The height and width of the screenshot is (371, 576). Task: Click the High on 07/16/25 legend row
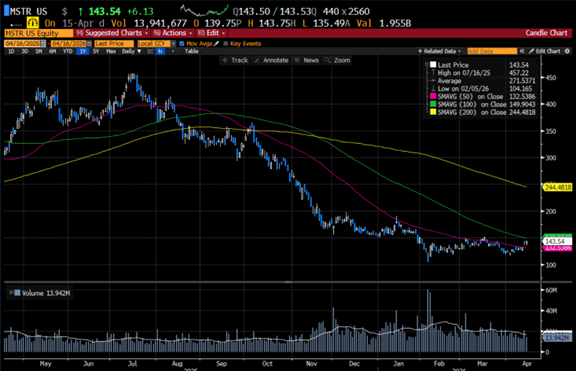coord(483,73)
